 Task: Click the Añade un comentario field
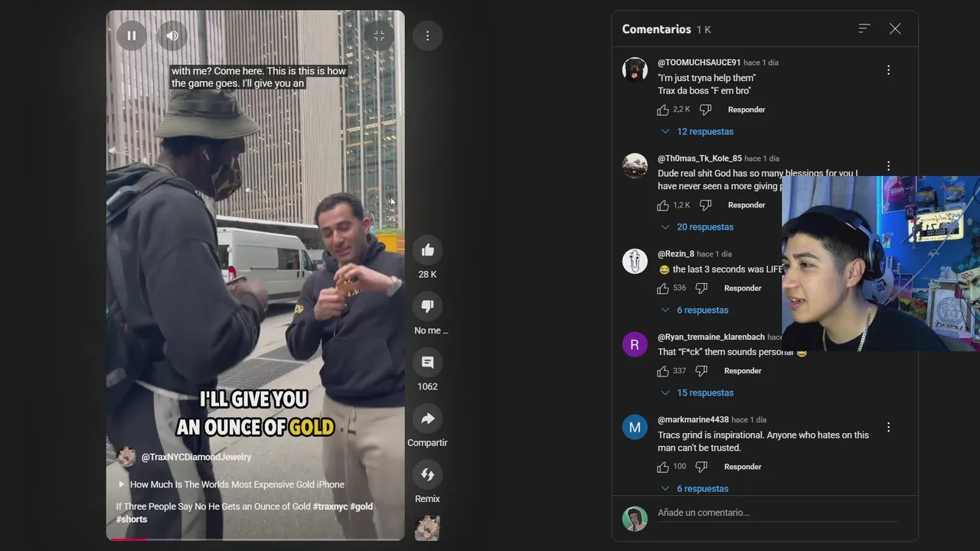[x=777, y=513]
